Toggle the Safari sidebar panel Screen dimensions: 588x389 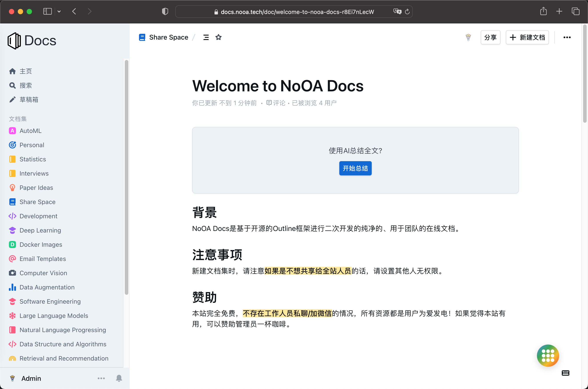[x=47, y=11]
